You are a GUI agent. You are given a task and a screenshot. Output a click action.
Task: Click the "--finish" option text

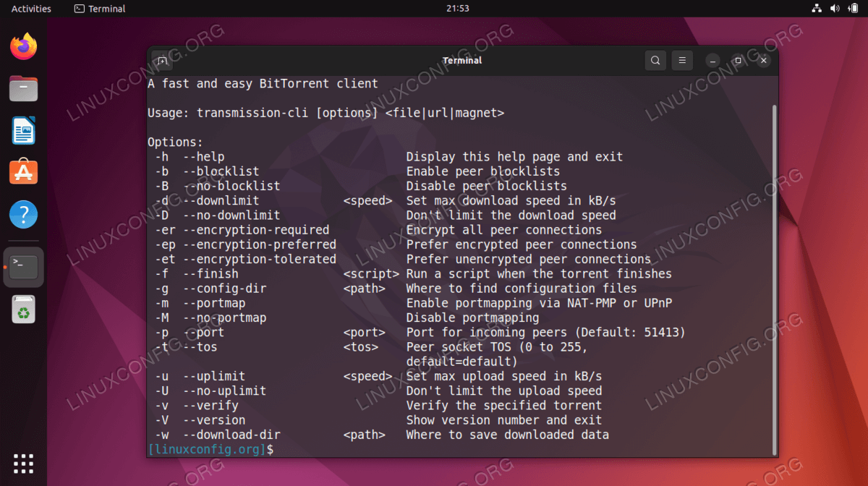tap(210, 273)
